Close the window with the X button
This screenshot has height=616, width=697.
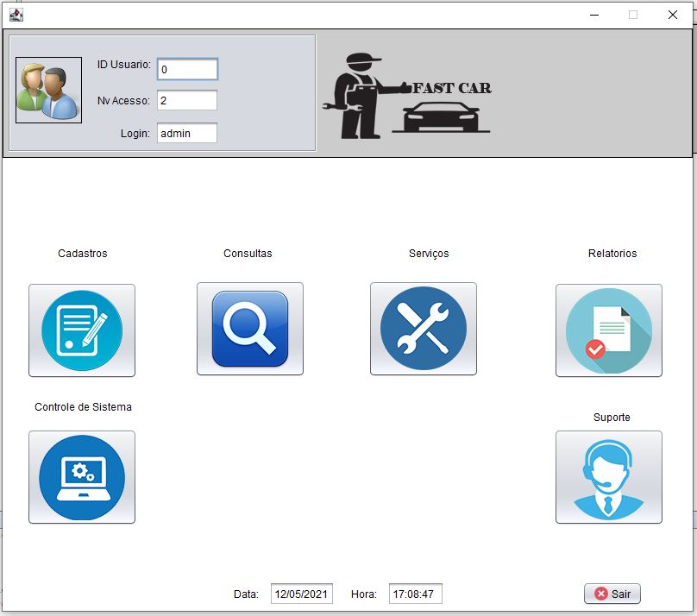(x=672, y=15)
